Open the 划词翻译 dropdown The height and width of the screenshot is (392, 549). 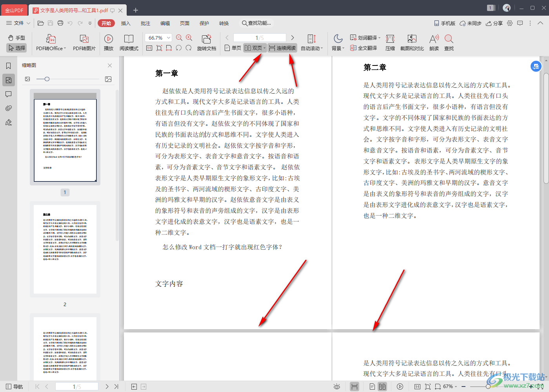click(365, 38)
